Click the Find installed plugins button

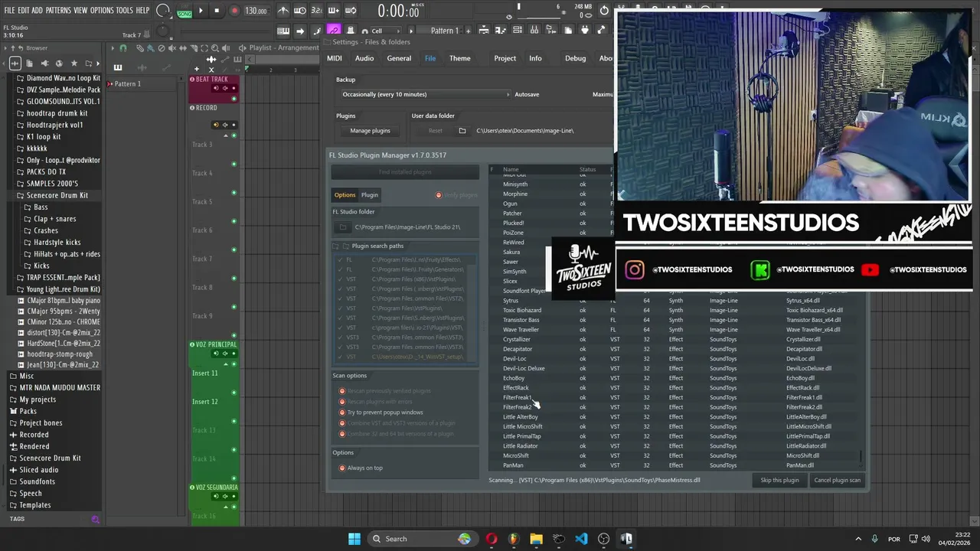405,172
